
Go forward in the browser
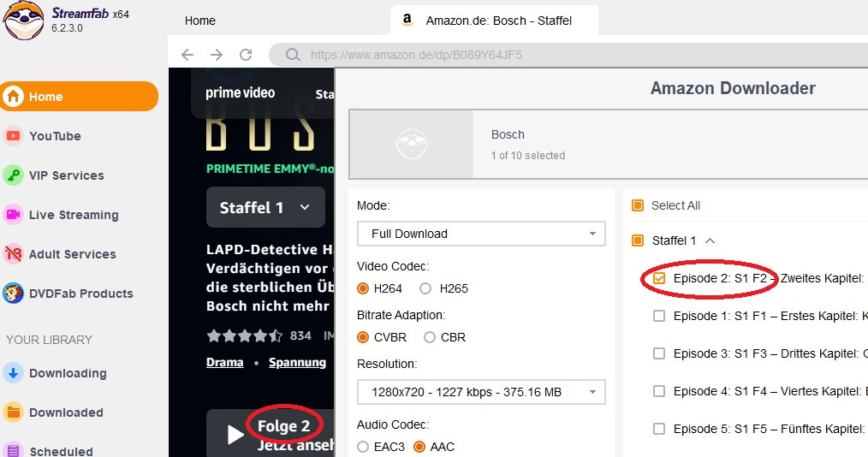(217, 54)
